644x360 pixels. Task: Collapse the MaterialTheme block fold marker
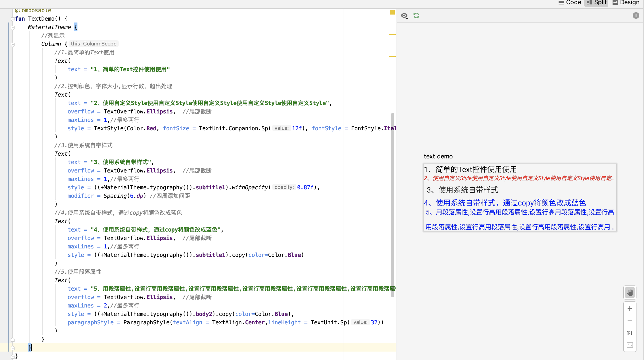click(x=12, y=27)
